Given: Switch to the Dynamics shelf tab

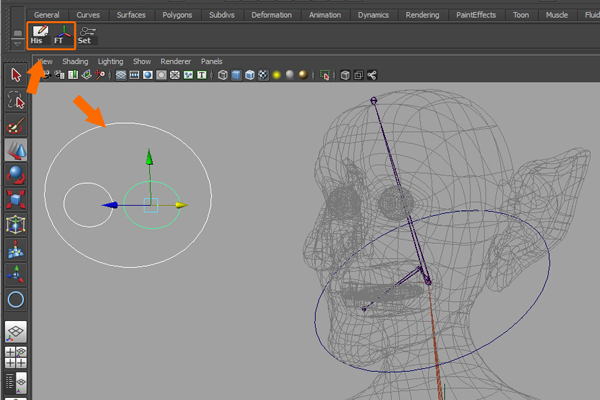Looking at the screenshot, I should (373, 15).
